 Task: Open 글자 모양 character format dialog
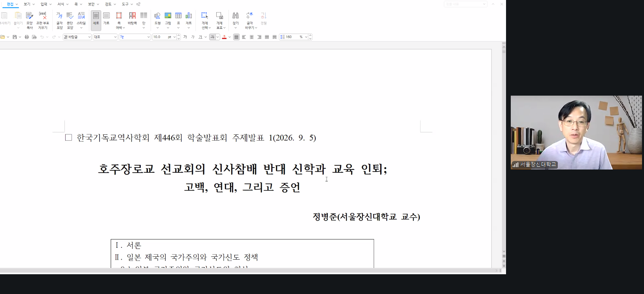59,20
